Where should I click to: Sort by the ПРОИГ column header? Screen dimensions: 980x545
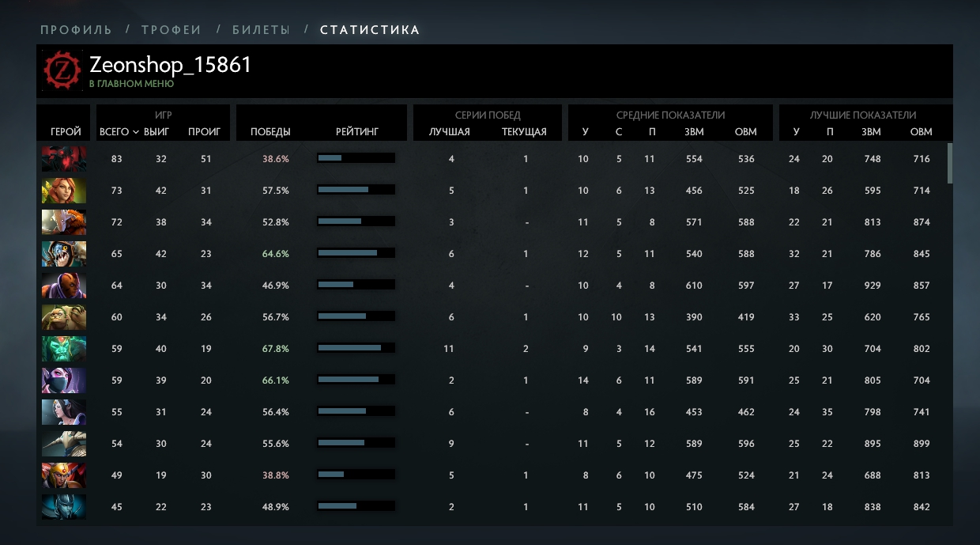(x=205, y=132)
